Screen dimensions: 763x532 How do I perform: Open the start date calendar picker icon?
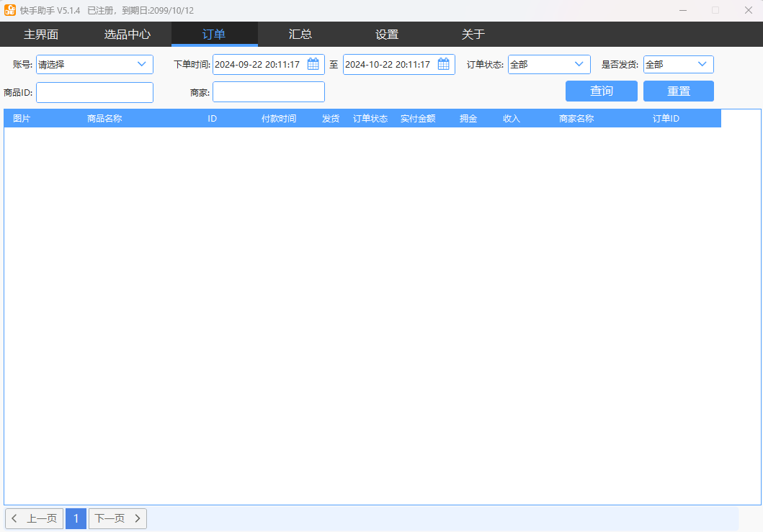pyautogui.click(x=313, y=64)
